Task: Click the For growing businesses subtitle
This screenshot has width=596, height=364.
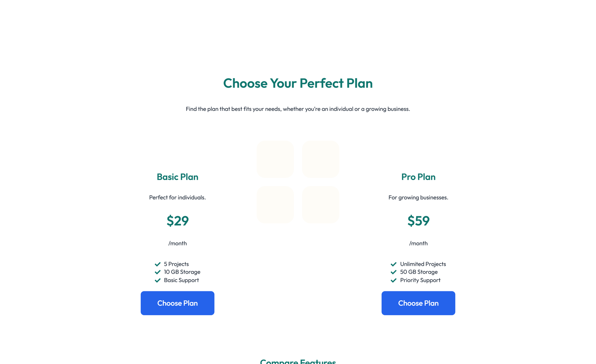Action: click(418, 197)
